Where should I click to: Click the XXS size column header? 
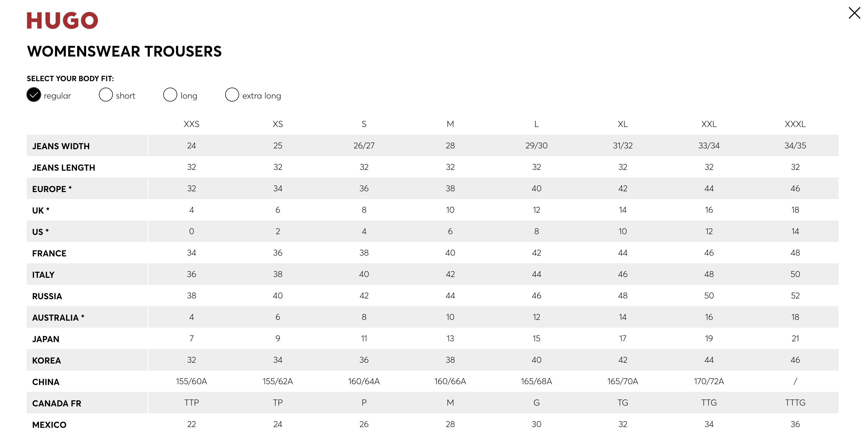pyautogui.click(x=191, y=124)
